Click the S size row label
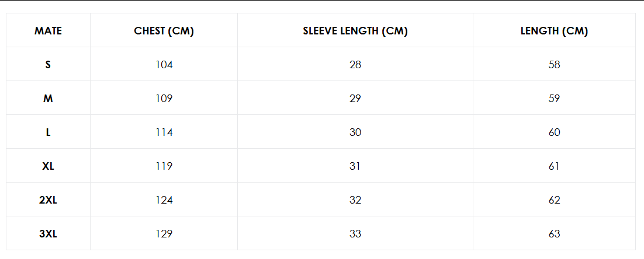 point(48,65)
